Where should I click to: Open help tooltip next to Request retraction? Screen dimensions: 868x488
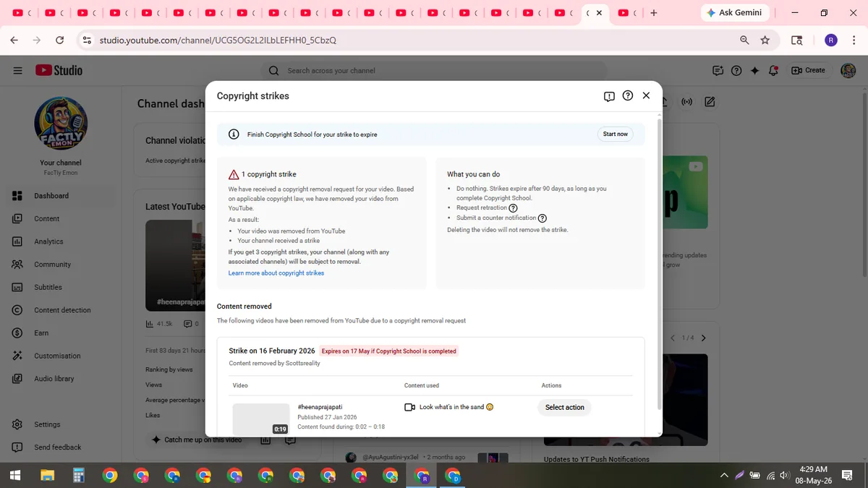pyautogui.click(x=514, y=208)
